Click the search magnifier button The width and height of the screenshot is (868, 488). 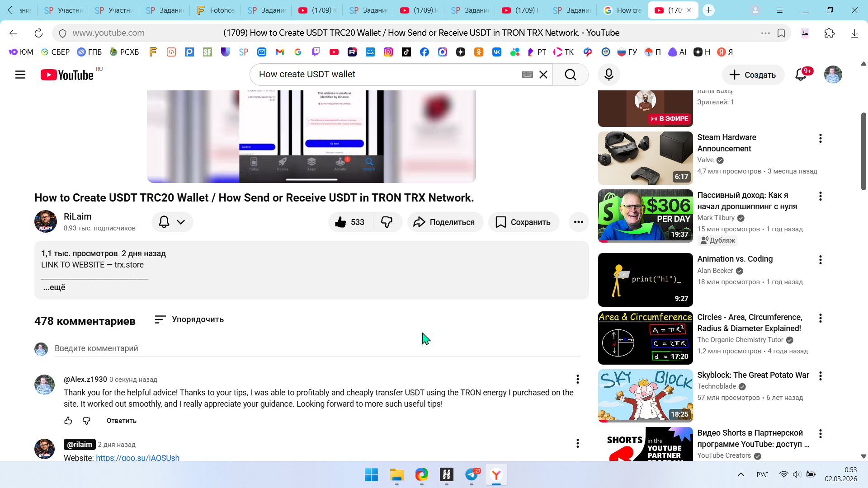(570, 75)
